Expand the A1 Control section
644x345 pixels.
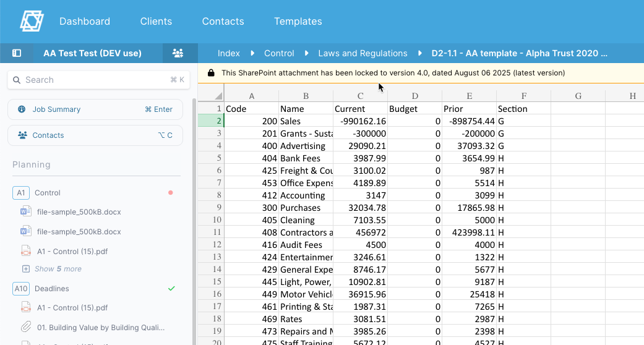pos(47,193)
